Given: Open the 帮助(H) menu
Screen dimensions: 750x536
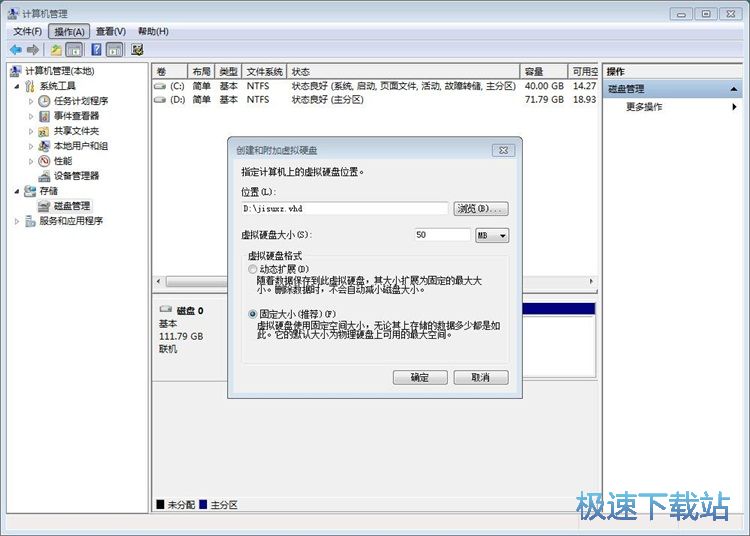Looking at the screenshot, I should click(153, 32).
